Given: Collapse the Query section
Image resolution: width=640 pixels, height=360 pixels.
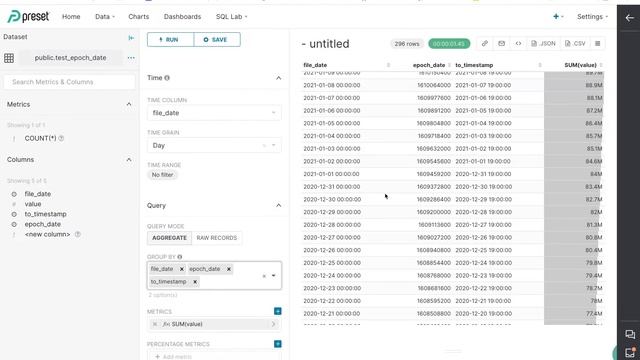Looking at the screenshot, I should pos(278,205).
